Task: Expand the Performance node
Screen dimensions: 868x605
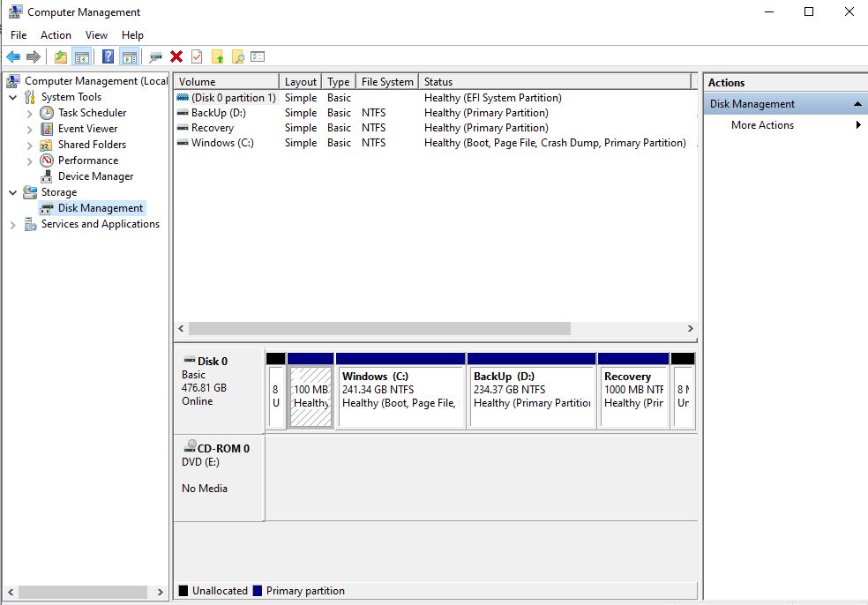Action: (29, 161)
